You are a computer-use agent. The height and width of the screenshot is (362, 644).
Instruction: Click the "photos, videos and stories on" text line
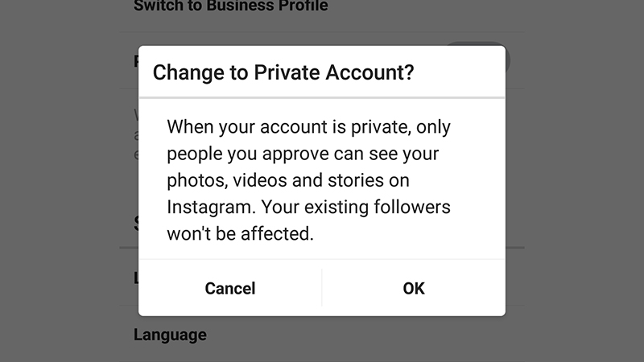point(288,180)
